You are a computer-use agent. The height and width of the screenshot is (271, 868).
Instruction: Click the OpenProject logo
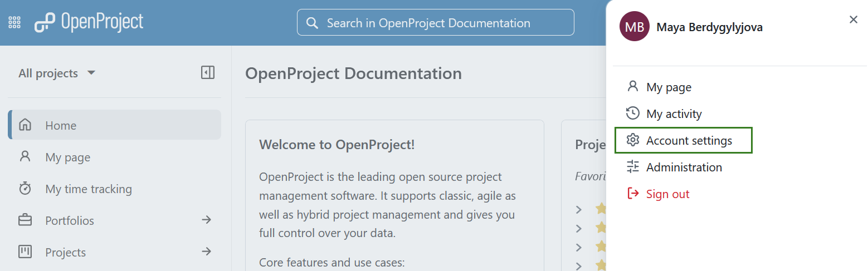(x=89, y=23)
